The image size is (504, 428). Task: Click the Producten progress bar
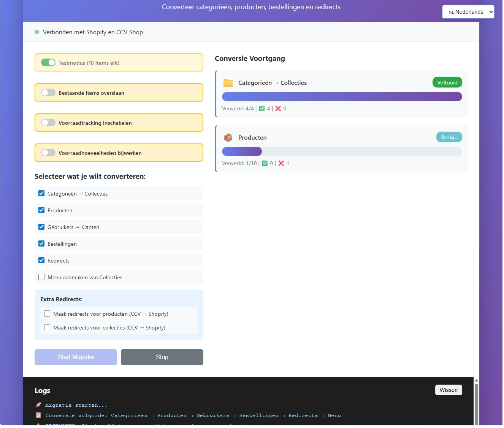[x=342, y=151]
